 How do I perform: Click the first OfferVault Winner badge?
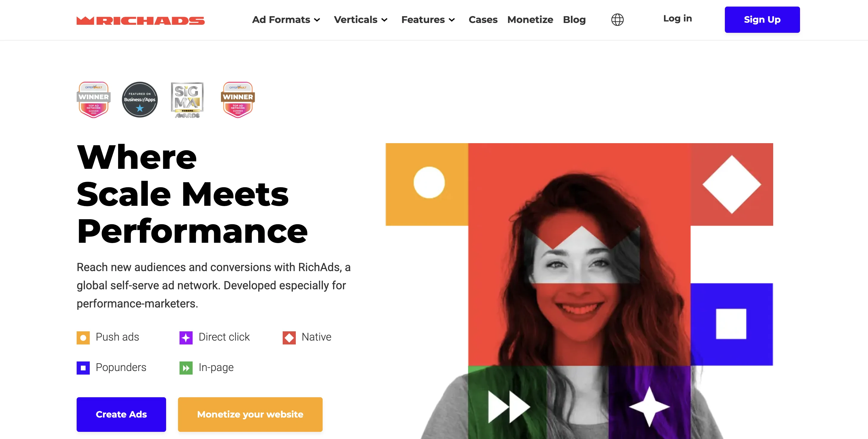pyautogui.click(x=93, y=100)
